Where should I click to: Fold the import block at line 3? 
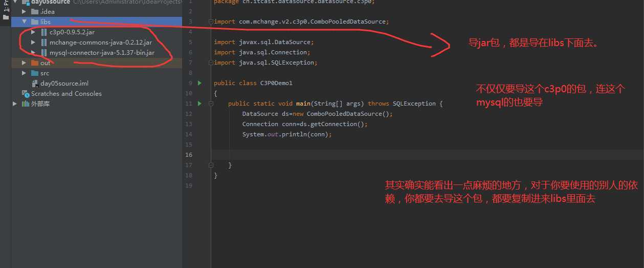click(x=210, y=22)
